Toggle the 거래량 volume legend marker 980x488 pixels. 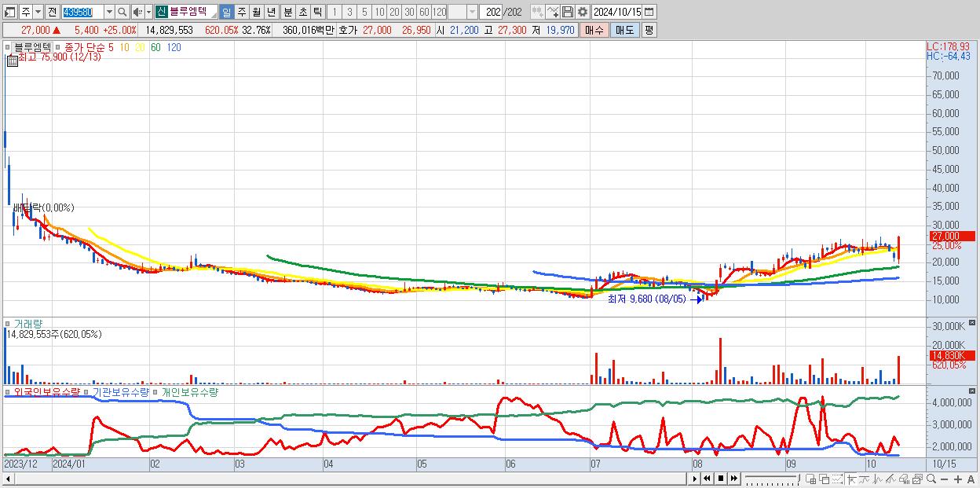(x=9, y=323)
